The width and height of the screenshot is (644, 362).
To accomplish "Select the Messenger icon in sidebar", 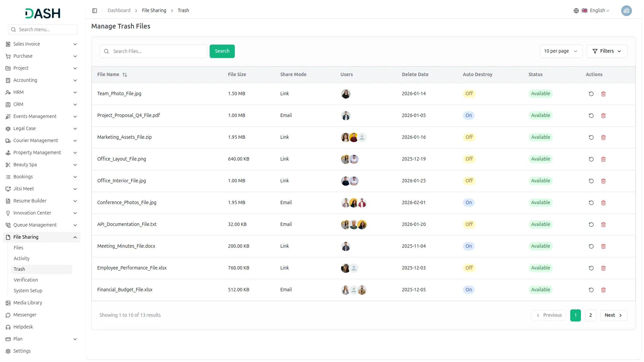I will point(8,315).
